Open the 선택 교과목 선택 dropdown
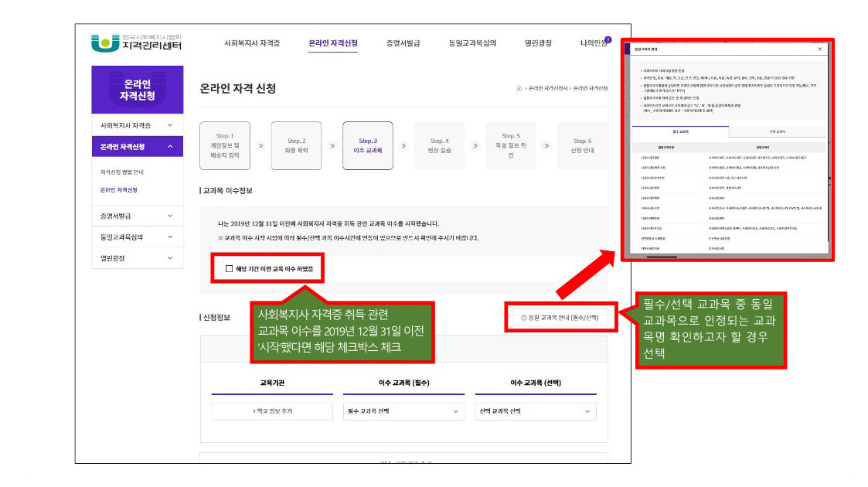 coord(536,411)
